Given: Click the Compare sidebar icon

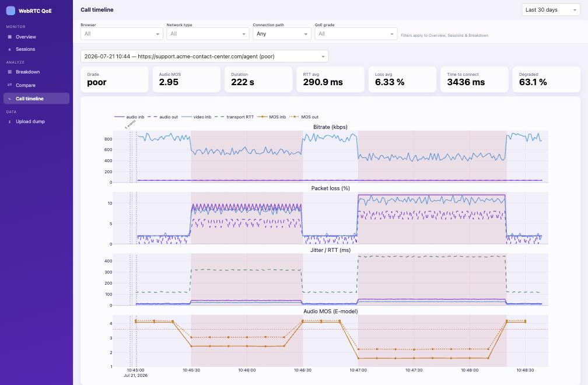Looking at the screenshot, I should (x=10, y=85).
